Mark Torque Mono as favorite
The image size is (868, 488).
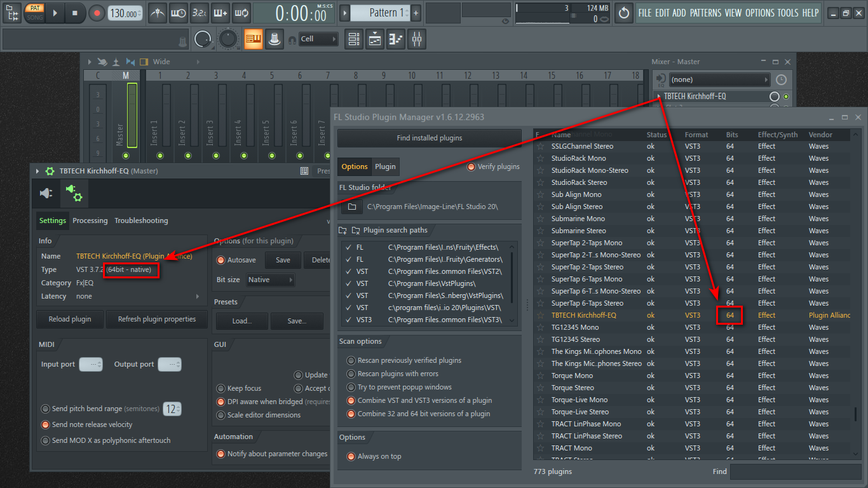click(541, 376)
